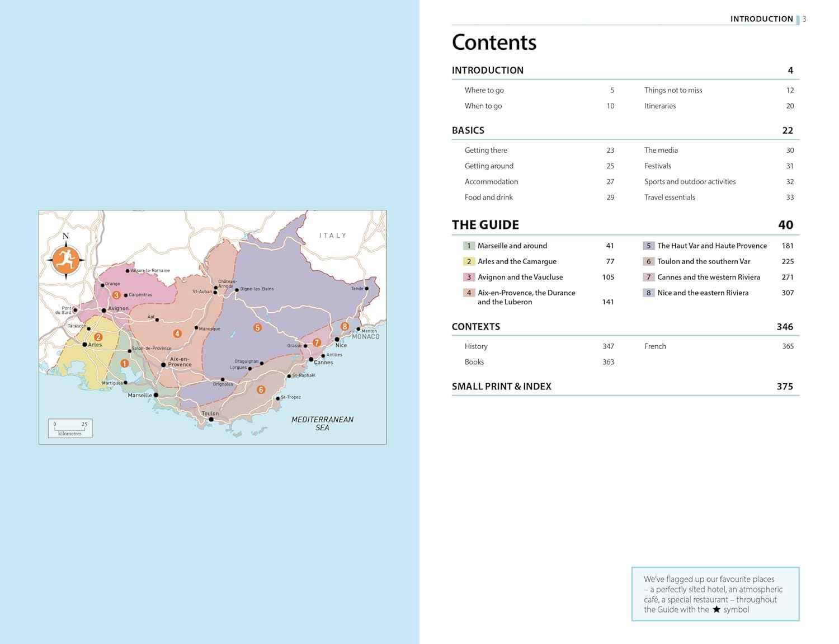Open SMALL PRINT & INDEX heading
The height and width of the screenshot is (644, 839).
[502, 387]
